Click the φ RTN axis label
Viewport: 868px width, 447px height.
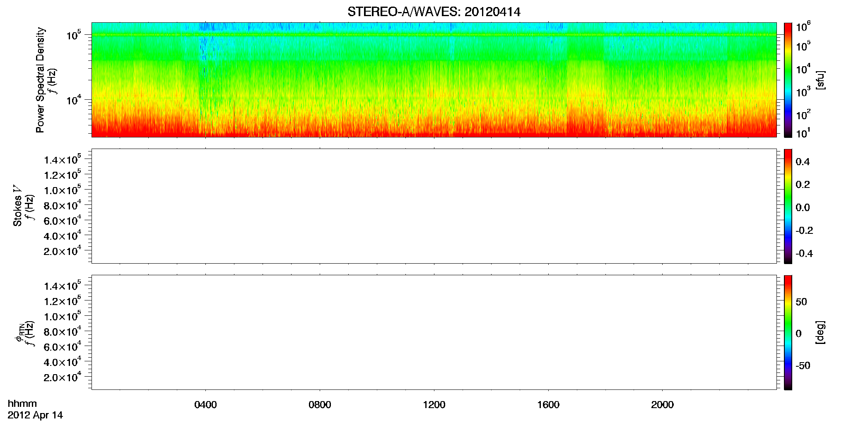(x=19, y=332)
